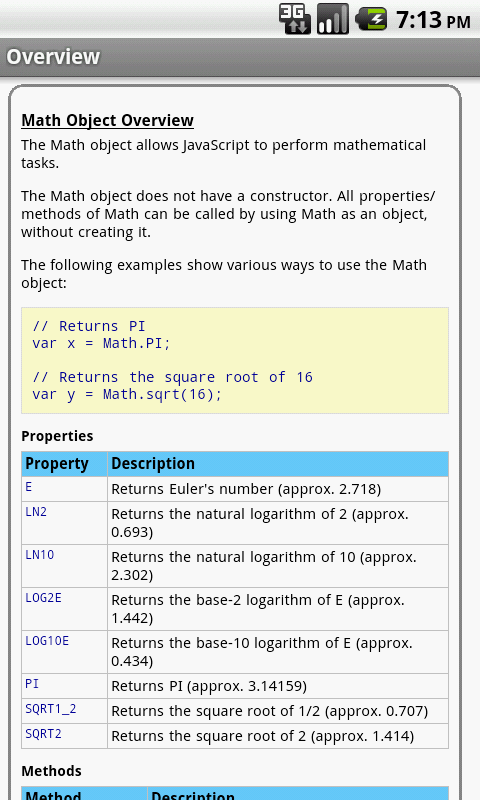The image size is (480, 800).
Task: Open the LOG2E property link
Action: tap(43, 597)
